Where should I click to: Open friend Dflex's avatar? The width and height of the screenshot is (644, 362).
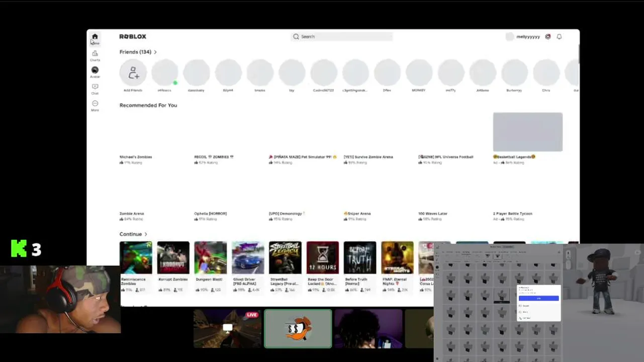(387, 73)
